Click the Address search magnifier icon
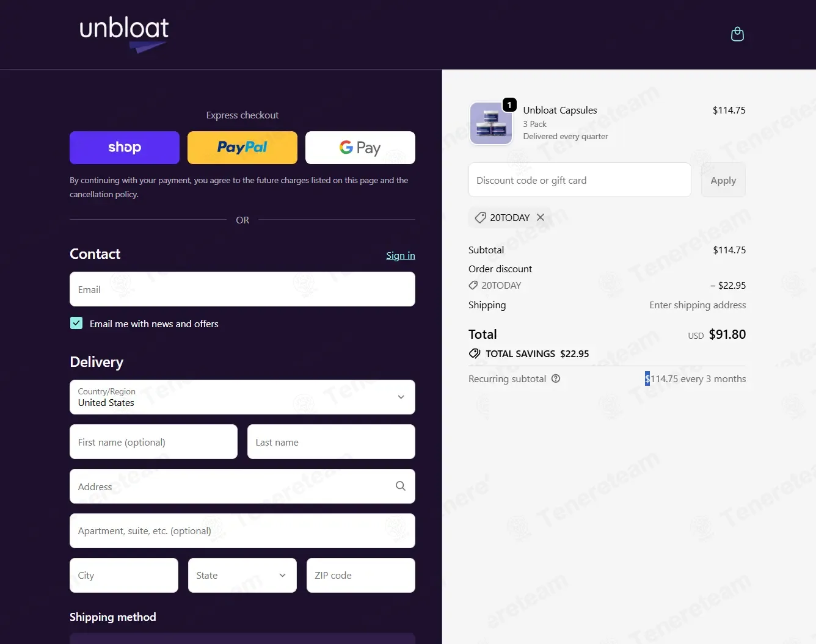 [401, 486]
